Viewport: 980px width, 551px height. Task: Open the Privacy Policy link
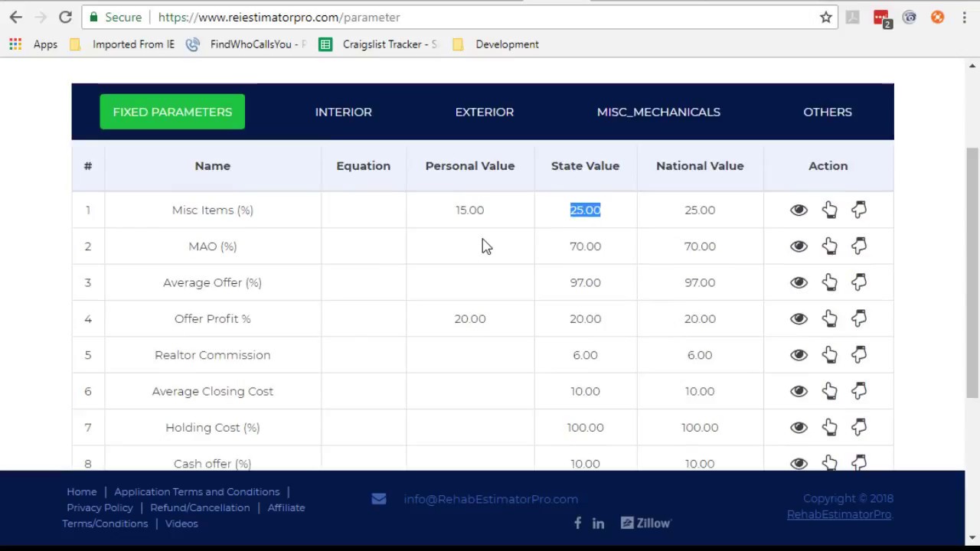(x=100, y=507)
